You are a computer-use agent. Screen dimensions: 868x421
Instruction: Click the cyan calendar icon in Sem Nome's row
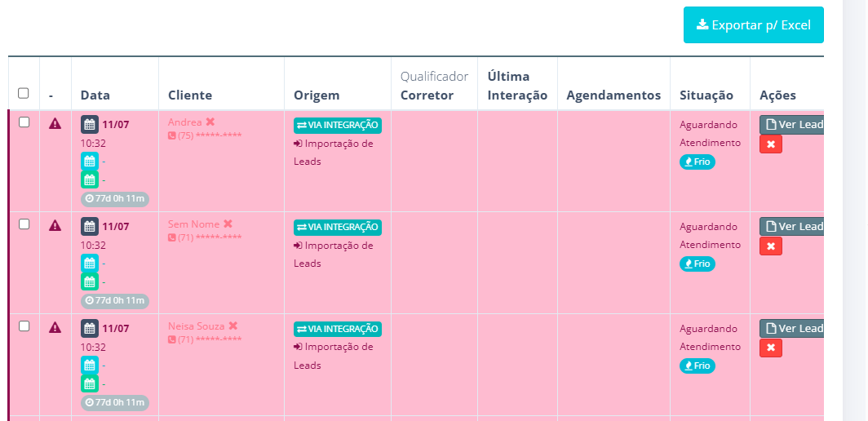pos(90,263)
